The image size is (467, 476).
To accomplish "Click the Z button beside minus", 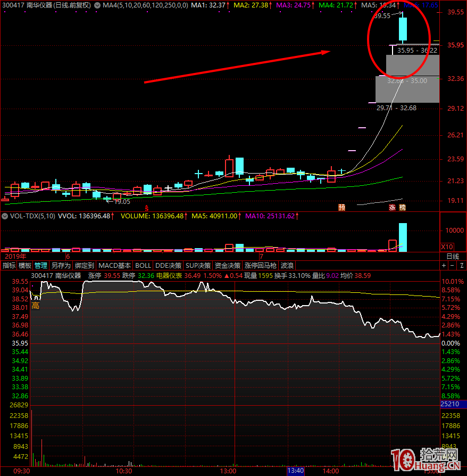I will pos(462,266).
